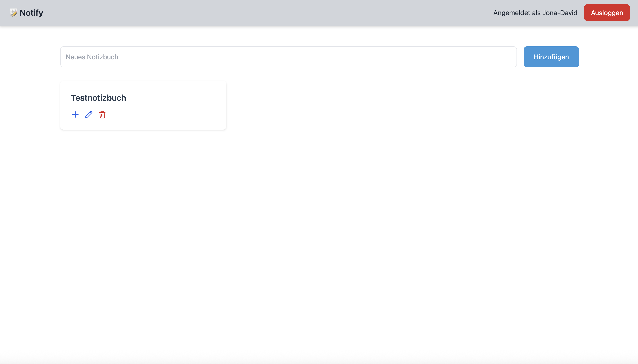The height and width of the screenshot is (364, 638).
Task: Click the red trash icon on Testnotizbuch
Action: pos(102,114)
